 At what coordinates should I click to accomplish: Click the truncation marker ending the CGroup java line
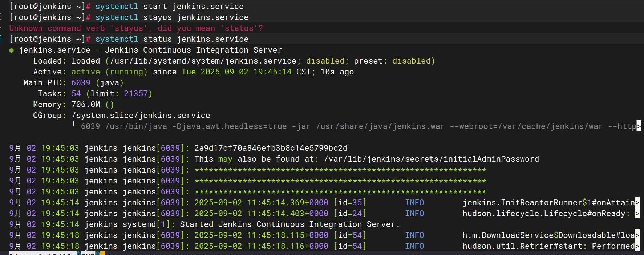tap(639, 126)
